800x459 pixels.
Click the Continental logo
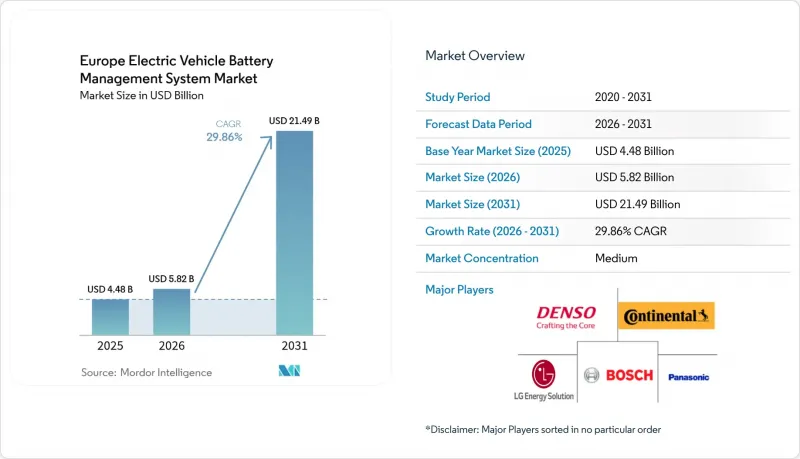[x=666, y=316]
